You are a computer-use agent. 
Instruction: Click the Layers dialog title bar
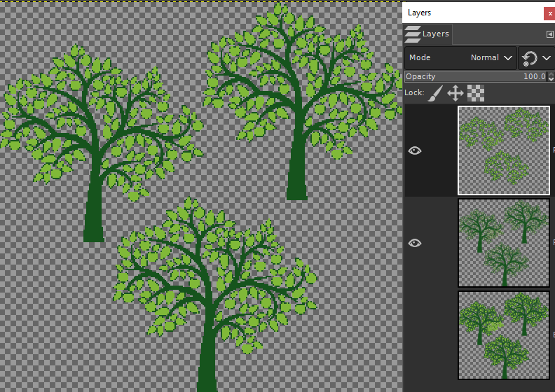[473, 13]
